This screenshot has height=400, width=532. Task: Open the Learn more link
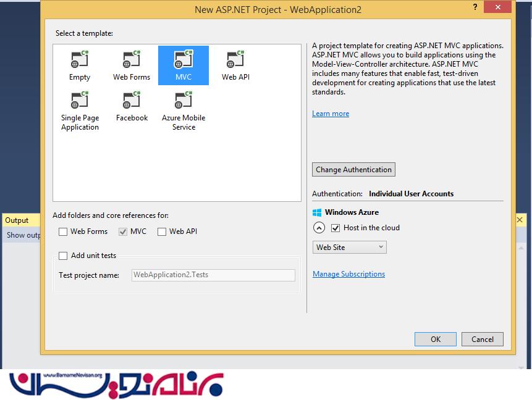pos(331,114)
